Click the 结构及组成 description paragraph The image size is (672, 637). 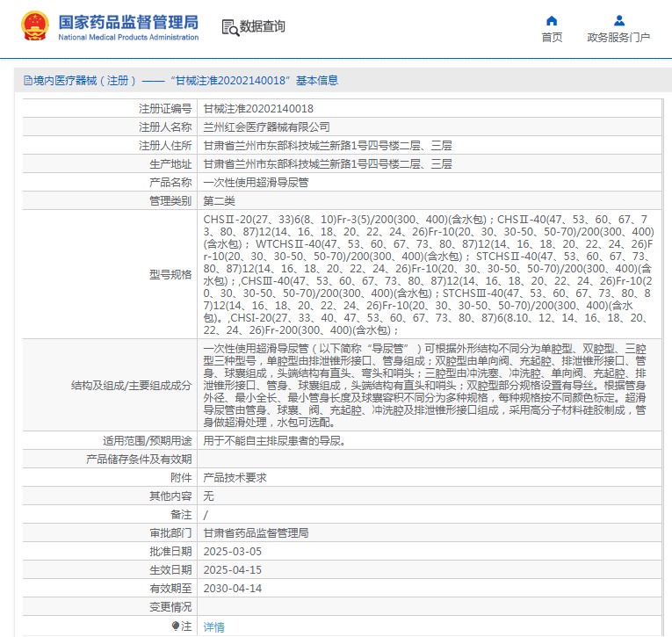[x=424, y=386]
